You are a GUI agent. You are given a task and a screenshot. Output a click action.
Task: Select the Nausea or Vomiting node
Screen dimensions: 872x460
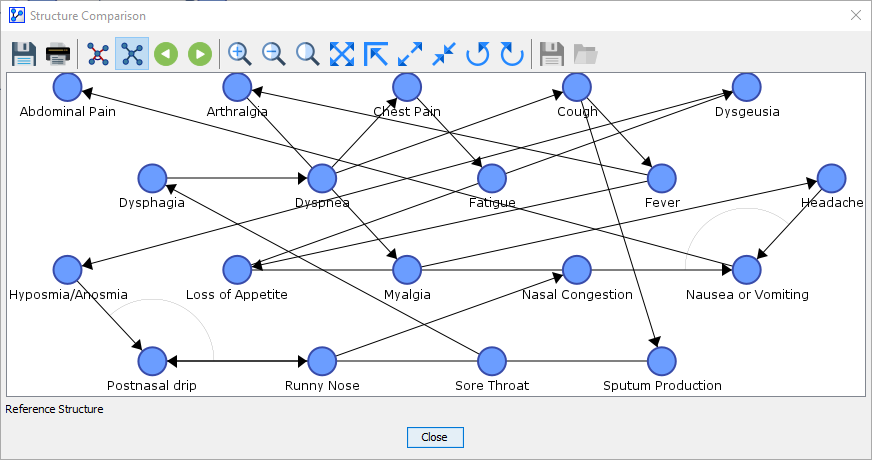pos(746,270)
